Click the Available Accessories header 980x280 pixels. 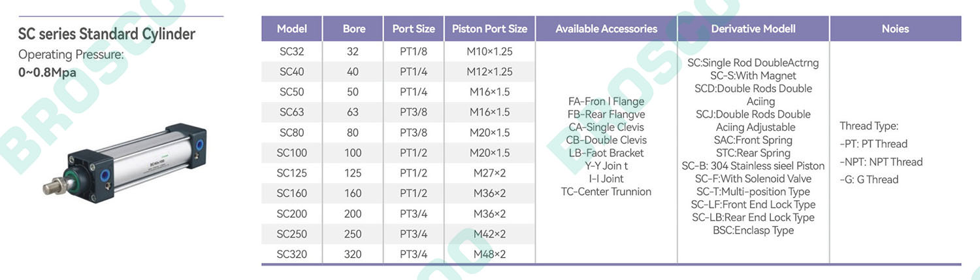tap(606, 29)
